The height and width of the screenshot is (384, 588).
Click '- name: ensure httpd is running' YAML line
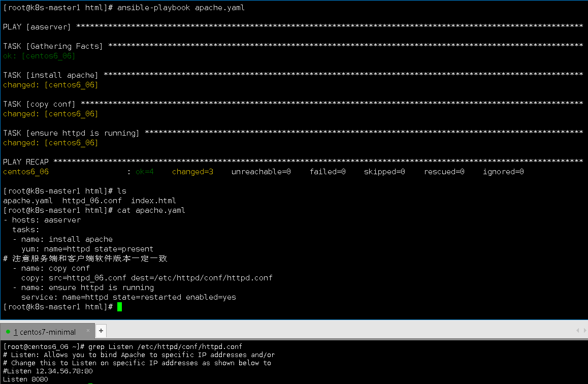83,287
